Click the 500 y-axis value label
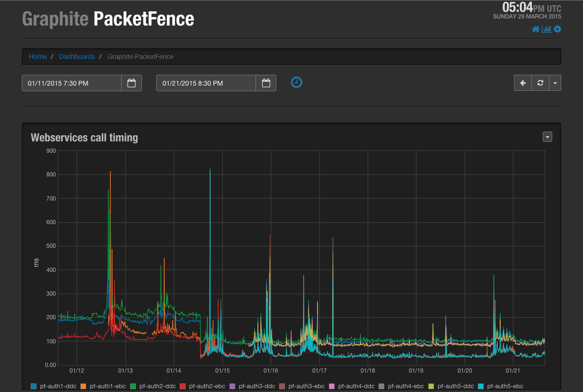583x392 pixels. pyautogui.click(x=51, y=246)
